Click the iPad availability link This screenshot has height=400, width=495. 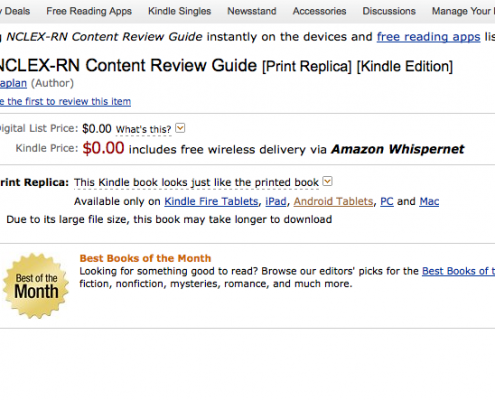(276, 201)
